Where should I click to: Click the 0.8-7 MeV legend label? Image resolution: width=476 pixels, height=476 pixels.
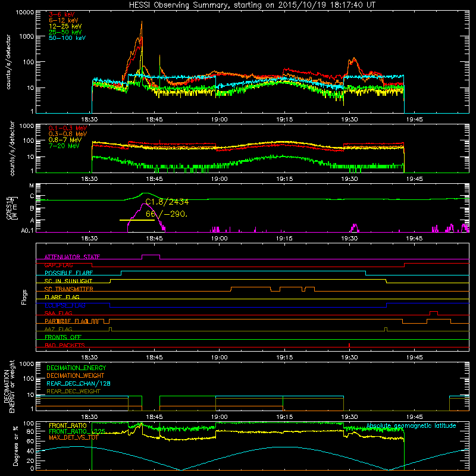pos(65,140)
